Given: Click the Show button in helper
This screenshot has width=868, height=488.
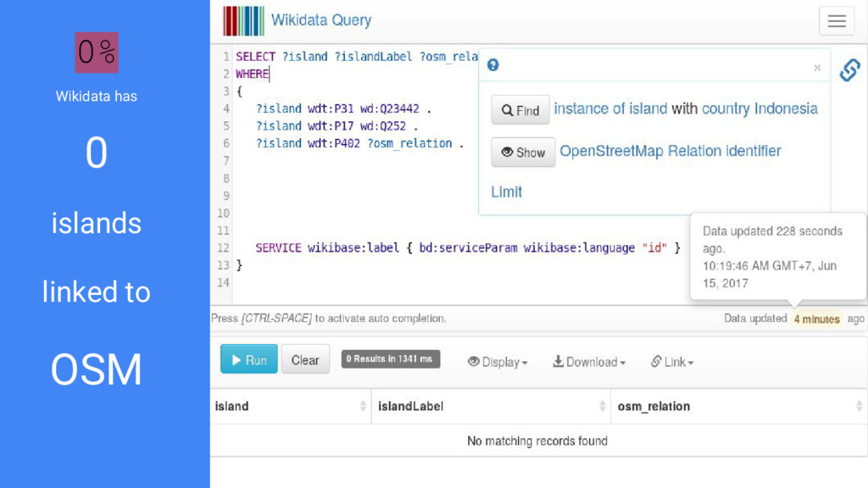Looking at the screenshot, I should pos(523,152).
